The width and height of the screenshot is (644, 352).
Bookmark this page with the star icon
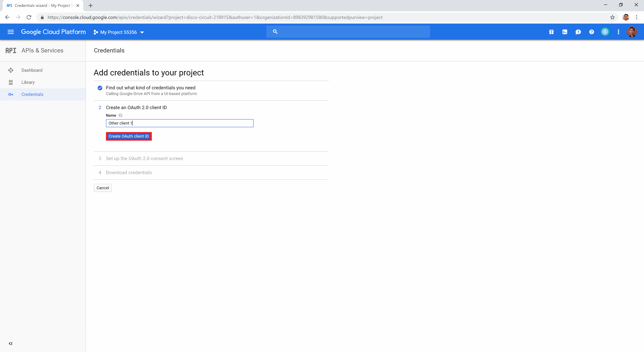point(612,17)
